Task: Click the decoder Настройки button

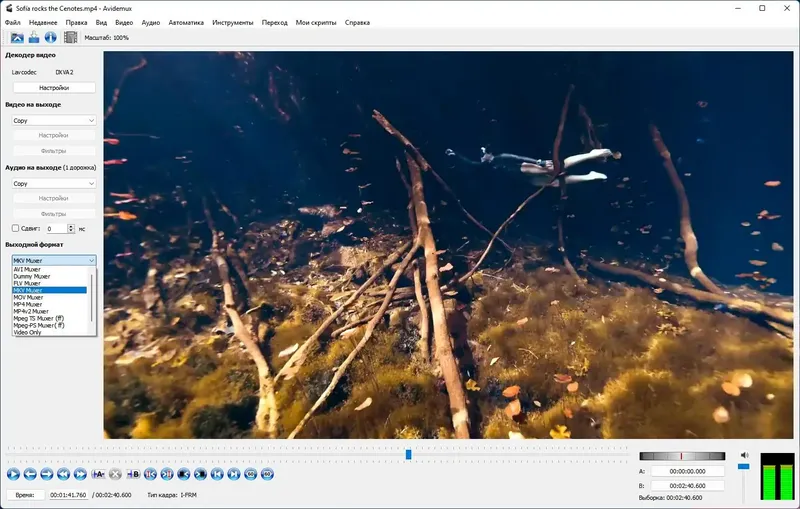Action: 53,88
